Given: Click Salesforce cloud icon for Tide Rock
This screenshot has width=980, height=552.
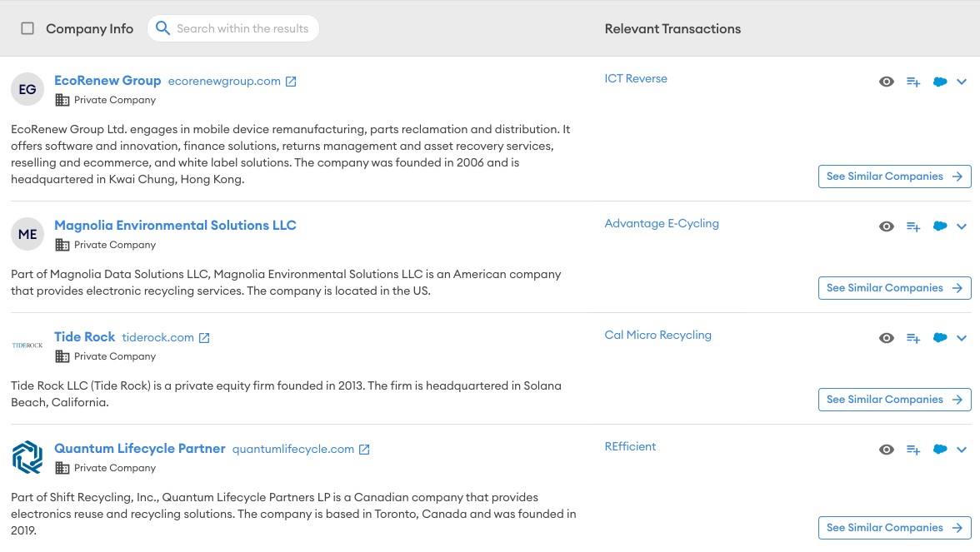Looking at the screenshot, I should [939, 338].
